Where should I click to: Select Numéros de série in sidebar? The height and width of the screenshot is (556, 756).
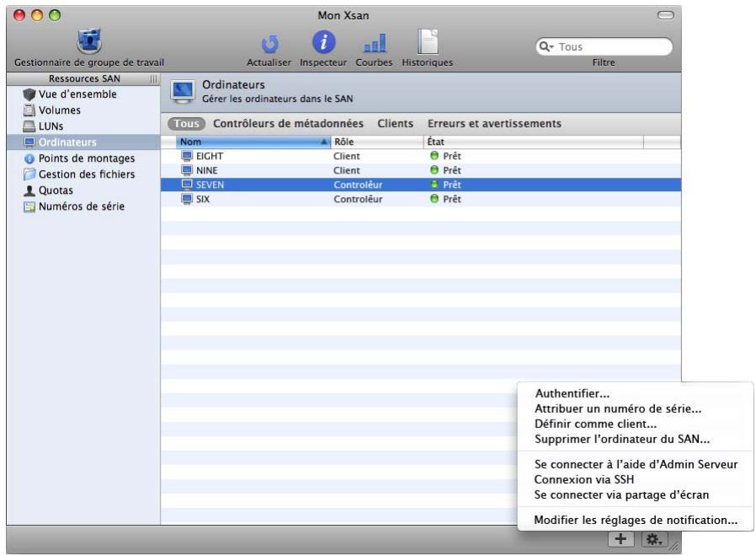(82, 206)
